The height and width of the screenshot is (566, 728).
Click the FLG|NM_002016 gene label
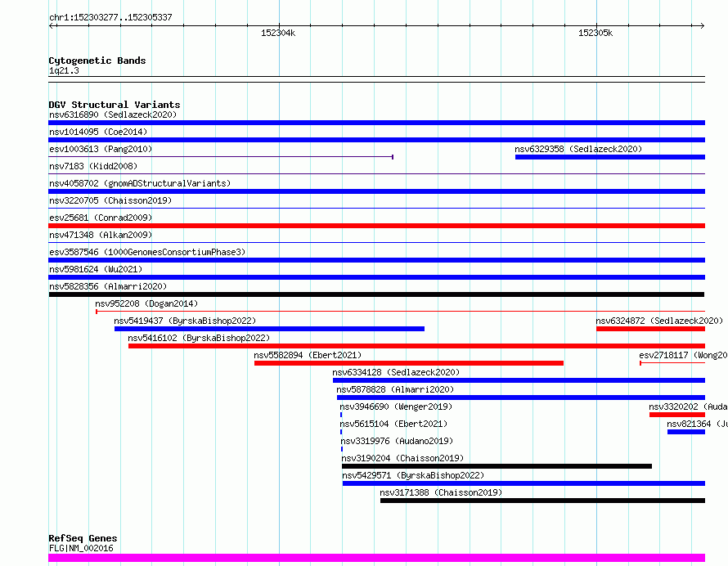coord(81,548)
